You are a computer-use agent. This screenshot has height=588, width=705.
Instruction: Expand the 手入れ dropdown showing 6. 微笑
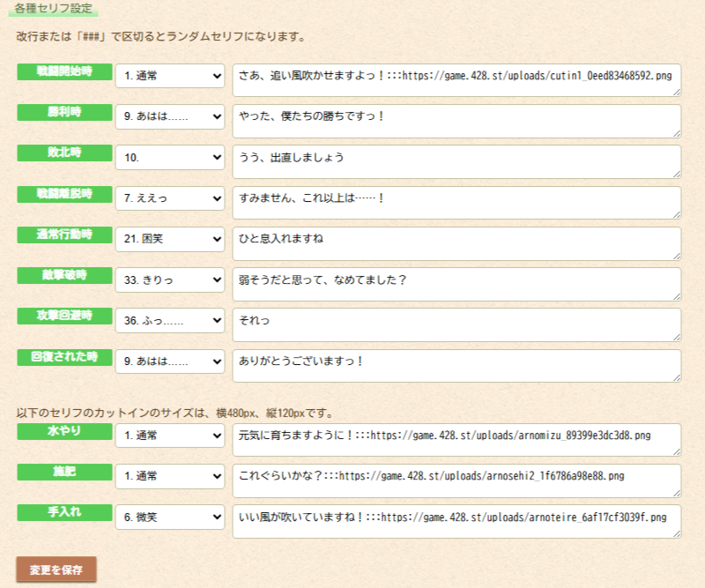(170, 517)
